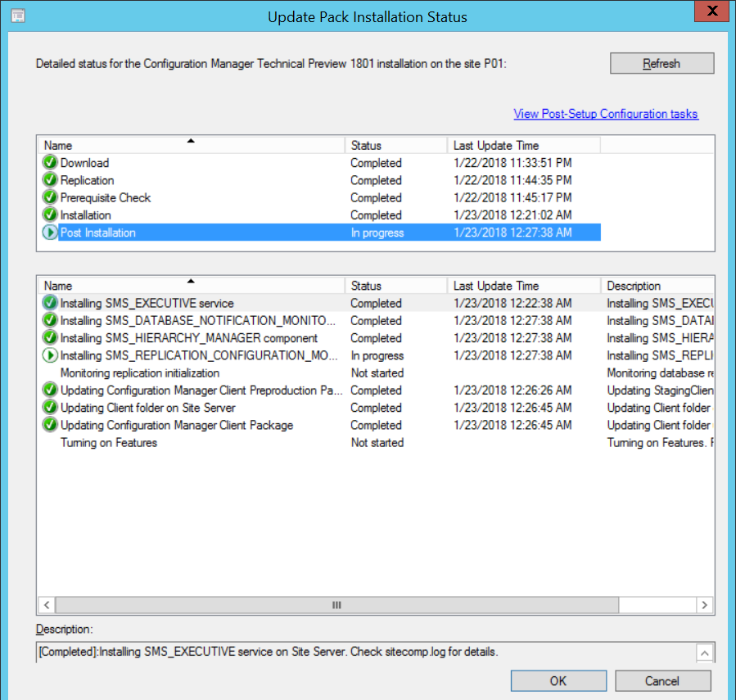Select Installing SMS_EXECUTIVE service row
This screenshot has width=736, height=700.
pyautogui.click(x=376, y=303)
